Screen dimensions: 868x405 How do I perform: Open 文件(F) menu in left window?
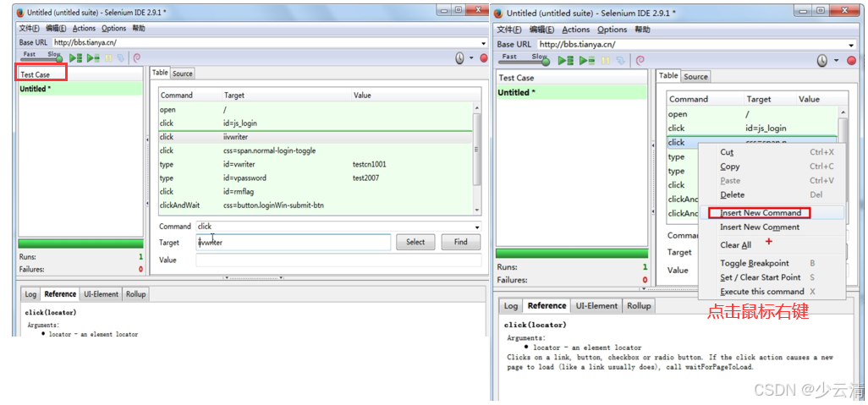[30, 28]
